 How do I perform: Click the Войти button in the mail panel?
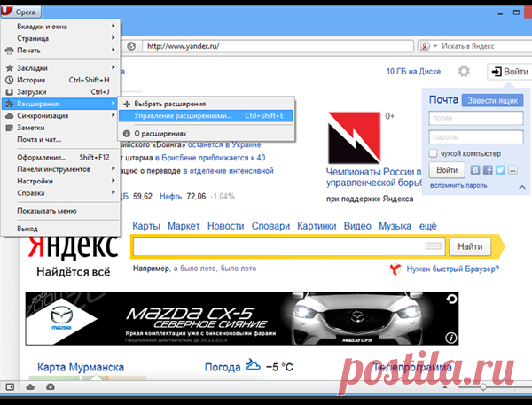click(x=447, y=170)
